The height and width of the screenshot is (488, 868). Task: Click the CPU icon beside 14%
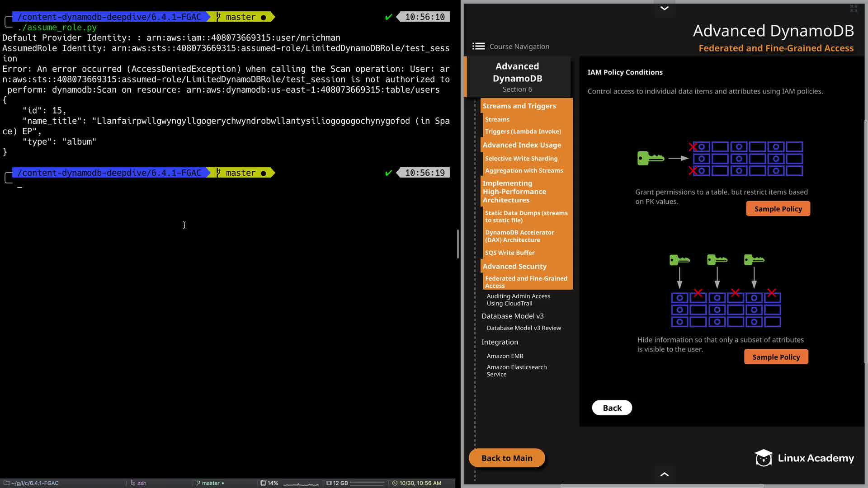tap(263, 483)
